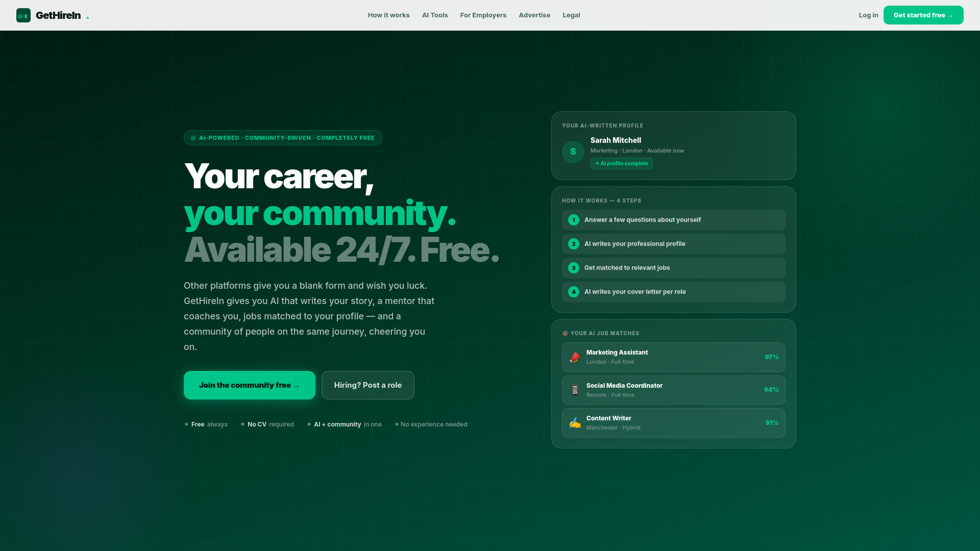Screen dimensions: 980x551
Task: Click 'No CV required' feature text
Action: pos(267,424)
